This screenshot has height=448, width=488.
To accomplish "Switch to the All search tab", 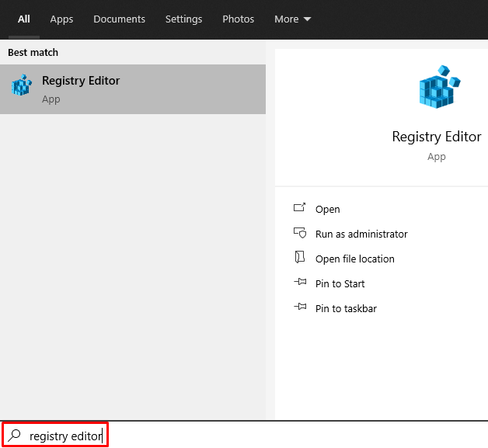I will (23, 19).
